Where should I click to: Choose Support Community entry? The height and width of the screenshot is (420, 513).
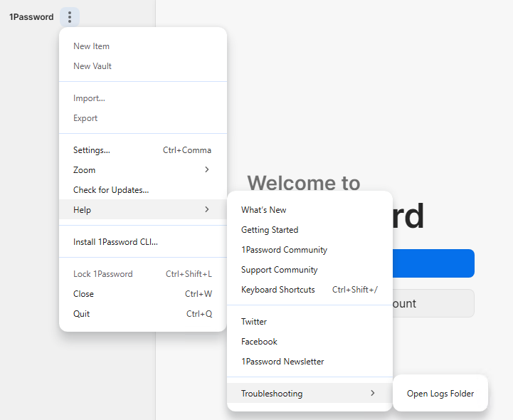click(x=310, y=270)
